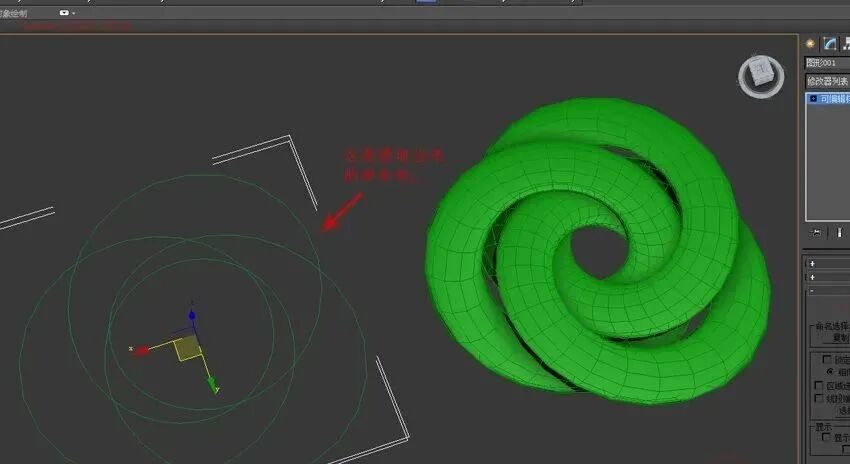Toggle the 线段端点 checkbox below area selection
Image resolution: width=850 pixels, height=464 pixels.
[819, 398]
